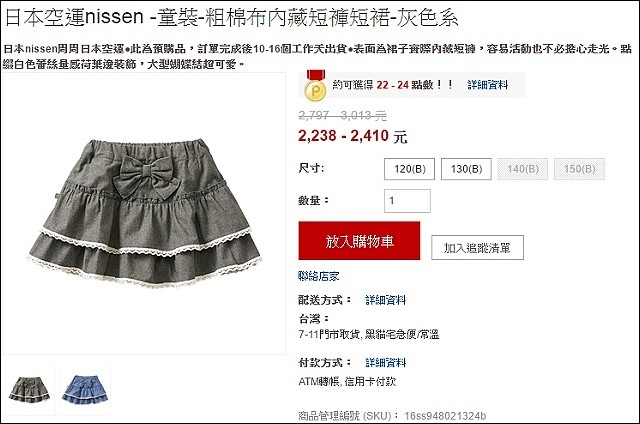Viewport: 640px width, 424px height.
Task: Click the product title heading
Action: (231, 18)
